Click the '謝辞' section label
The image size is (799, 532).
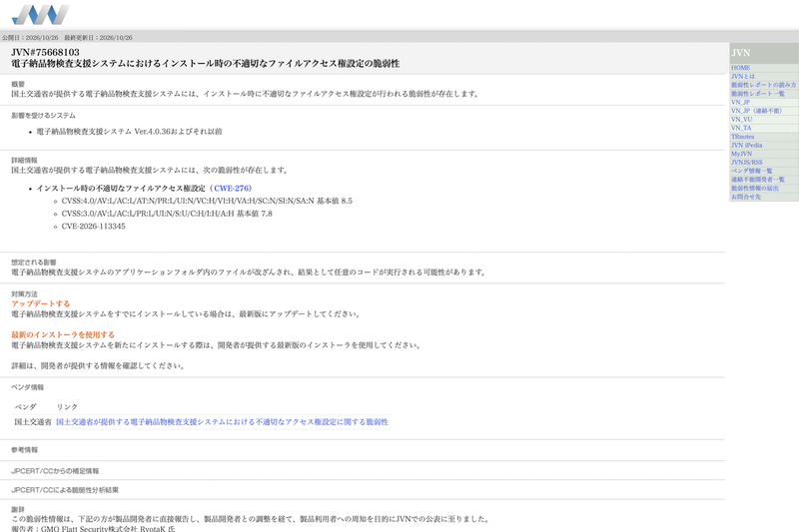[18, 510]
